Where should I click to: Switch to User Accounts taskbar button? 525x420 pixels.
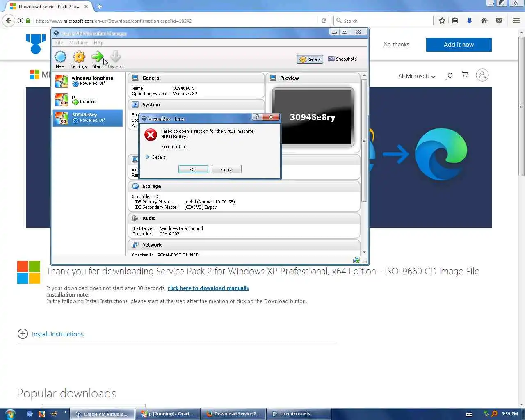[299, 414]
